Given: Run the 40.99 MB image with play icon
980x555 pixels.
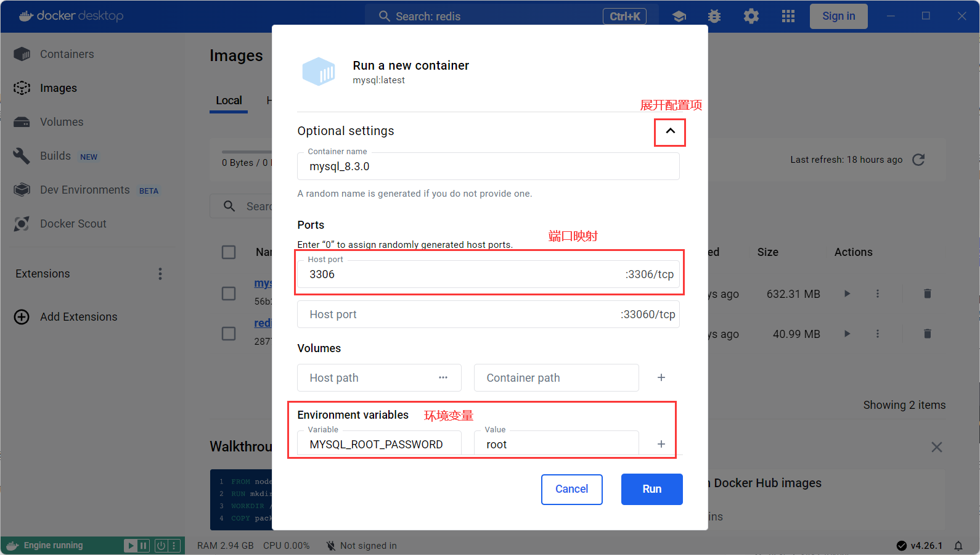Looking at the screenshot, I should [847, 334].
